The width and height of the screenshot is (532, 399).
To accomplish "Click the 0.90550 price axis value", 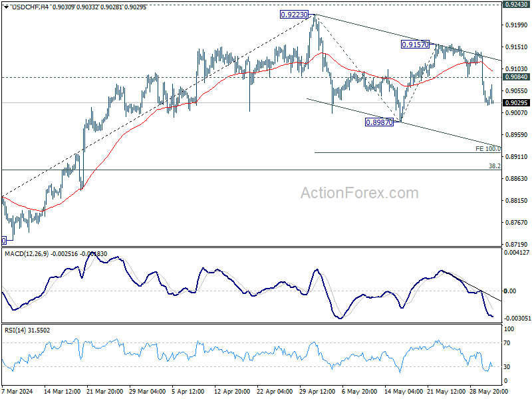I will pyautogui.click(x=516, y=91).
